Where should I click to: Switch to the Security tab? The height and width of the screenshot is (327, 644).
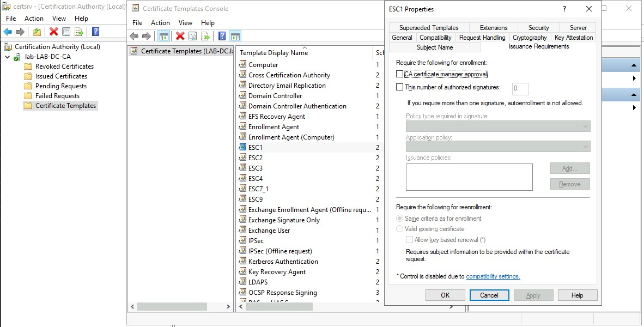(x=538, y=28)
